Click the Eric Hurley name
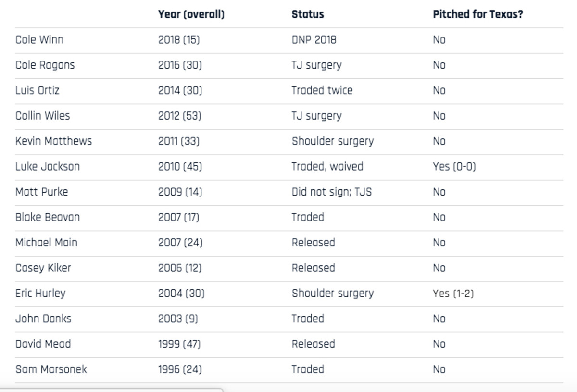Image resolution: width=577 pixels, height=392 pixels. tap(40, 294)
